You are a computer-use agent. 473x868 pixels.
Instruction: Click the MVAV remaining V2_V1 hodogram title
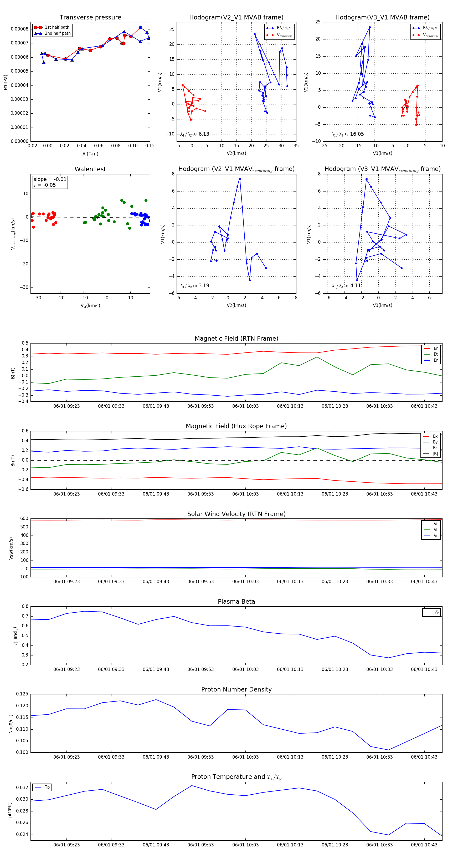236,169
